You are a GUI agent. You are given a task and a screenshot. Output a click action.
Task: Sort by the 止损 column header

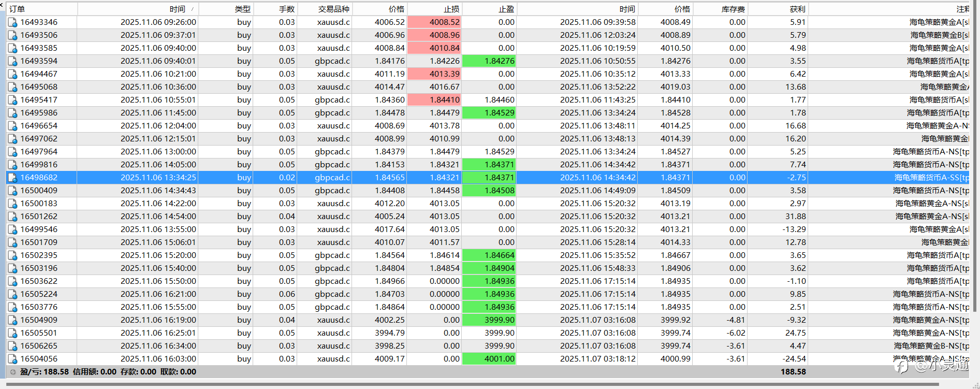pos(435,9)
